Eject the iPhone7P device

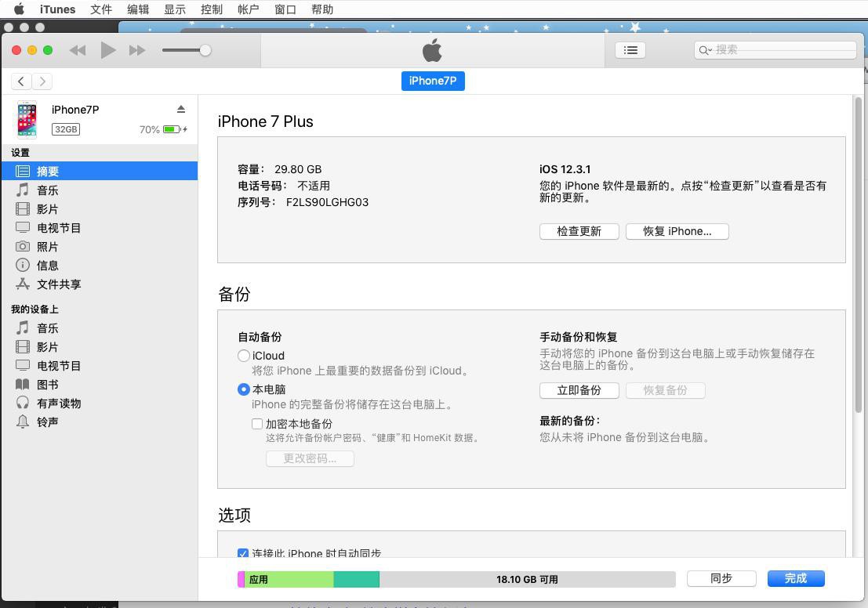[x=181, y=109]
